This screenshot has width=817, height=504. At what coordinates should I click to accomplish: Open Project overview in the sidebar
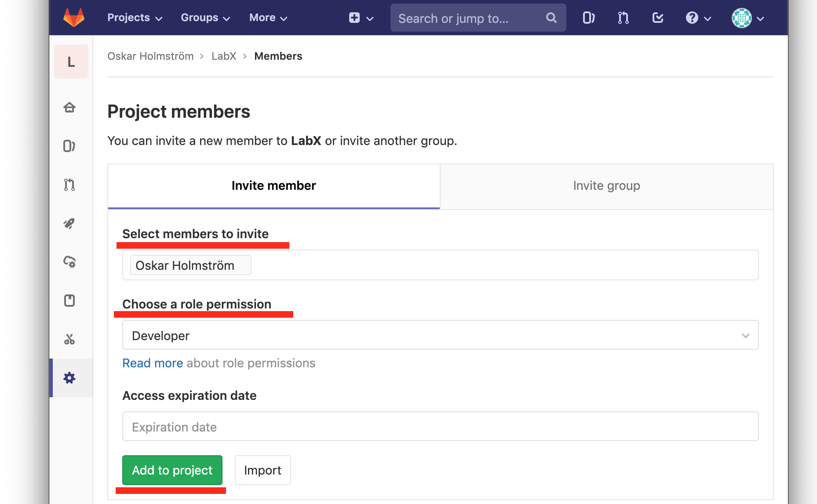[69, 107]
